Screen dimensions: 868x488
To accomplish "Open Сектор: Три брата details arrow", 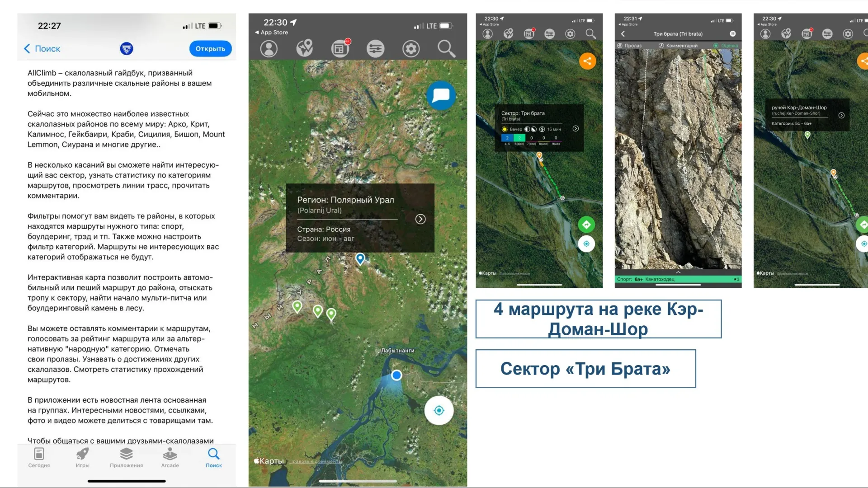I will click(576, 129).
